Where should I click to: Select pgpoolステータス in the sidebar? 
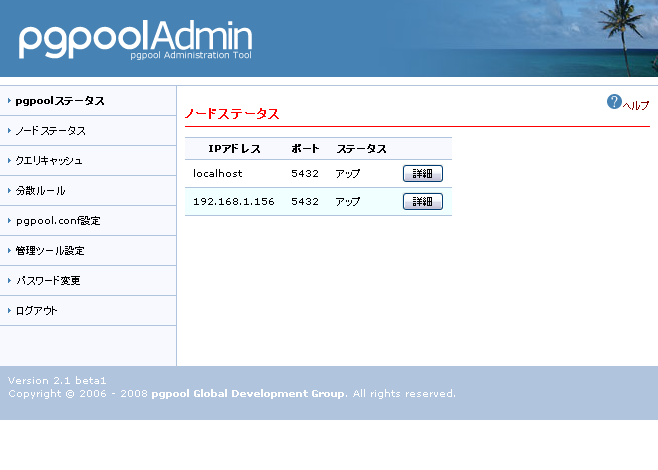(60, 101)
